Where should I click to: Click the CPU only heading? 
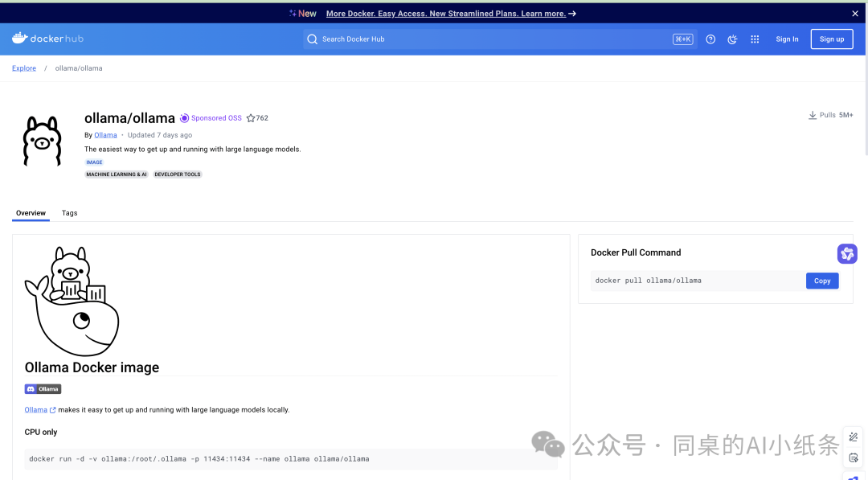(41, 433)
